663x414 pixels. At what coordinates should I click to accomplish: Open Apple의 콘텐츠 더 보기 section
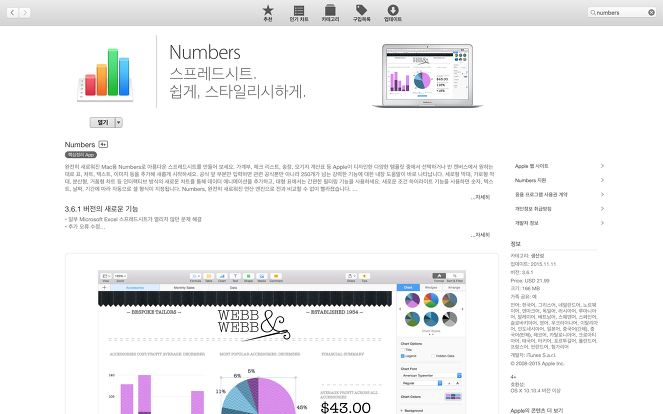(537, 410)
